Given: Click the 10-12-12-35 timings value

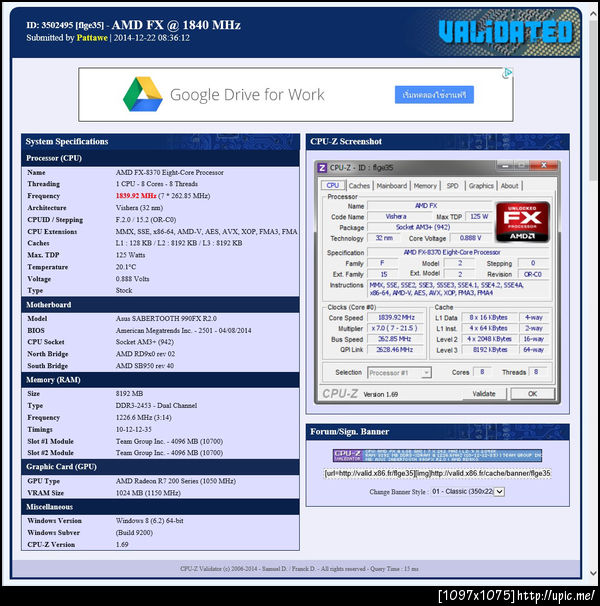Looking at the screenshot, I should (134, 429).
